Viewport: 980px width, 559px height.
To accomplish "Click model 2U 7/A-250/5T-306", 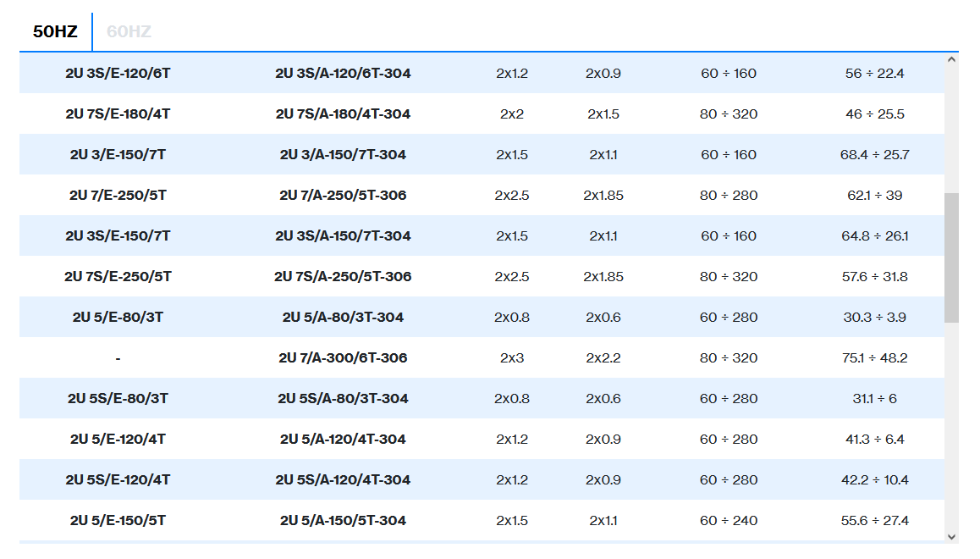I will point(343,196).
